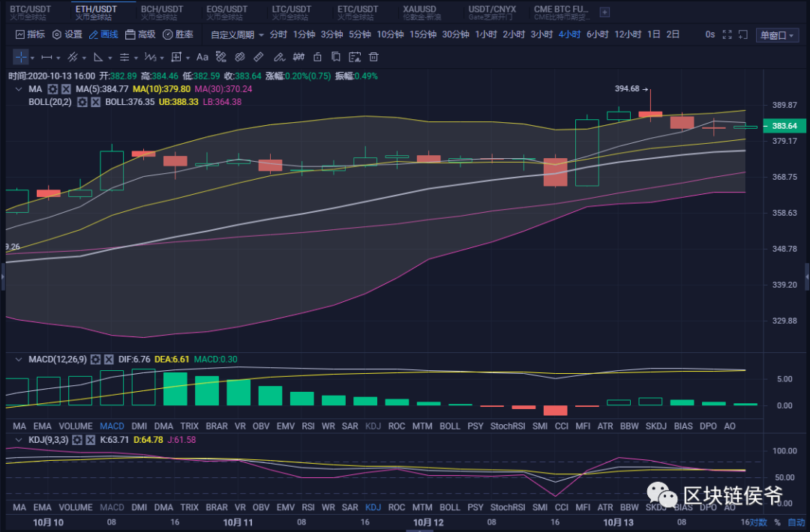Enable the 自动 auto scale option
This screenshot has width=810, height=532.
tap(796, 522)
